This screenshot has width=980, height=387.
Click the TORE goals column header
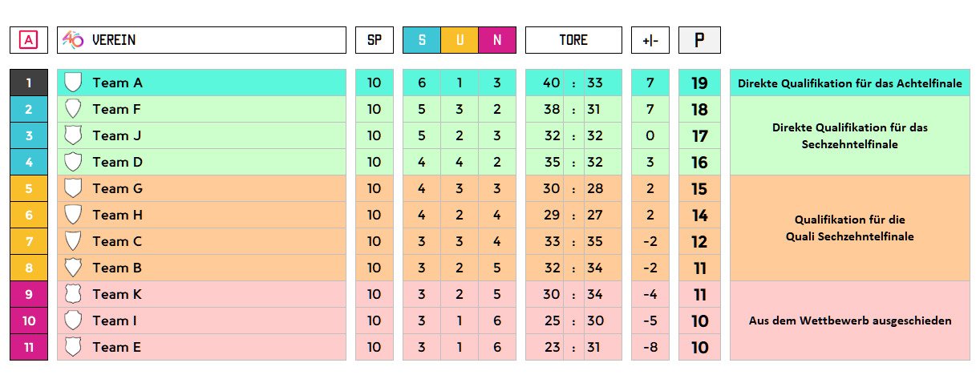coord(573,40)
